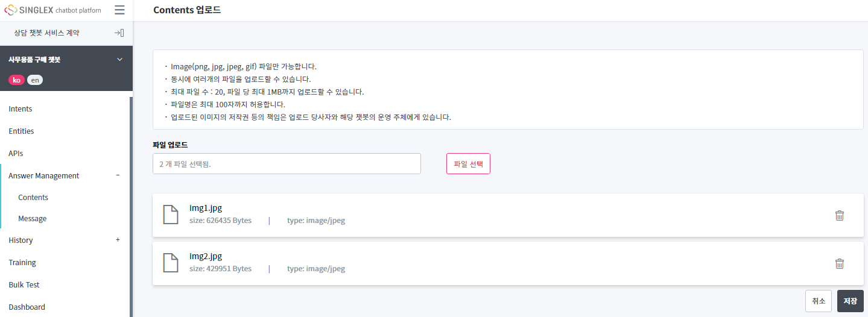Remove img2.jpg with trash icon
Image resolution: width=868 pixels, height=317 pixels.
click(839, 263)
